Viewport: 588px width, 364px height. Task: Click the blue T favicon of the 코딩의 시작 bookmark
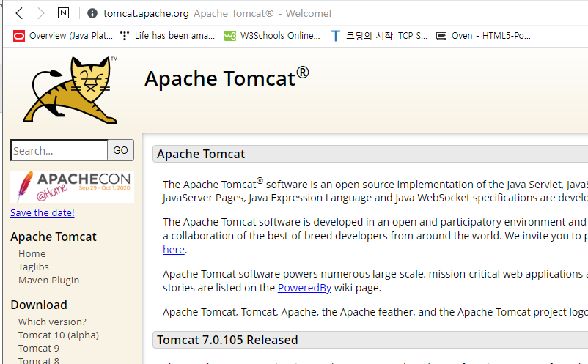(x=336, y=36)
